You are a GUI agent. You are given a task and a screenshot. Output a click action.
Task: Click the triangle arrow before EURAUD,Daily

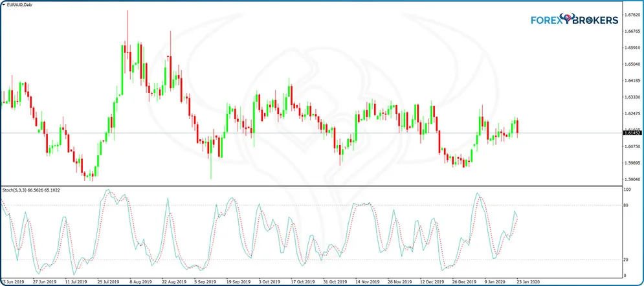click(x=4, y=5)
